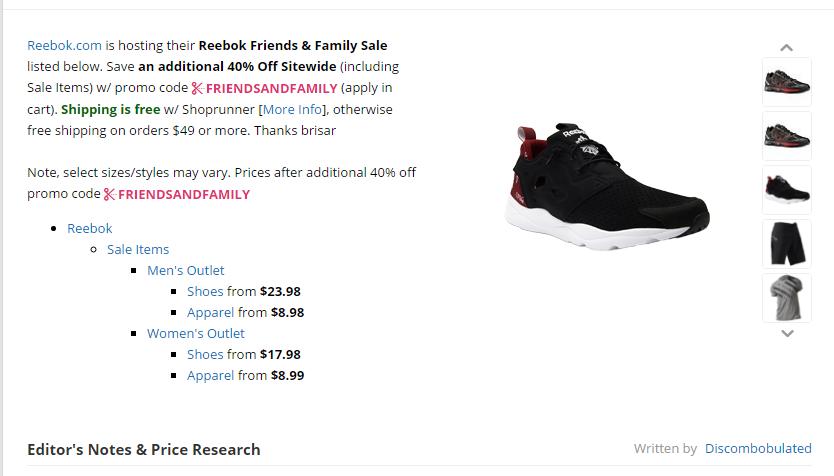Image resolution: width=834 pixels, height=476 pixels.
Task: Go to Women's Outlet
Action: [x=196, y=333]
